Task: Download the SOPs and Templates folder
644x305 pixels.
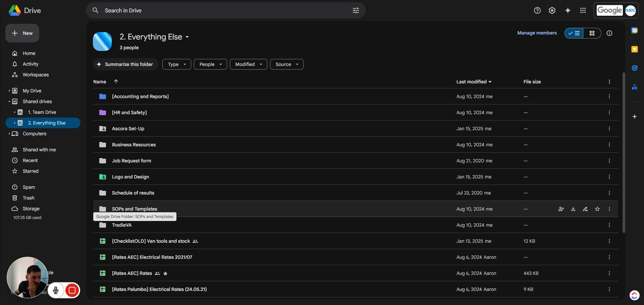Action: tap(573, 209)
